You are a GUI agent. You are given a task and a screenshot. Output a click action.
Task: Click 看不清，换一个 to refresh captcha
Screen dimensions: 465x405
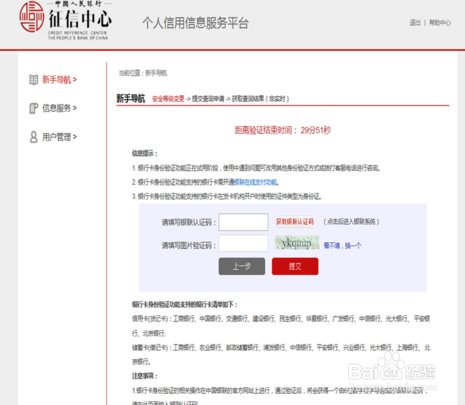coord(342,246)
